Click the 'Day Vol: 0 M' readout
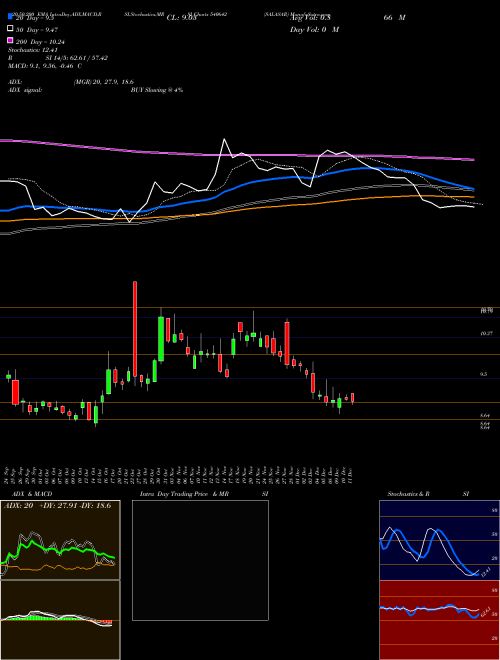 coord(314,30)
